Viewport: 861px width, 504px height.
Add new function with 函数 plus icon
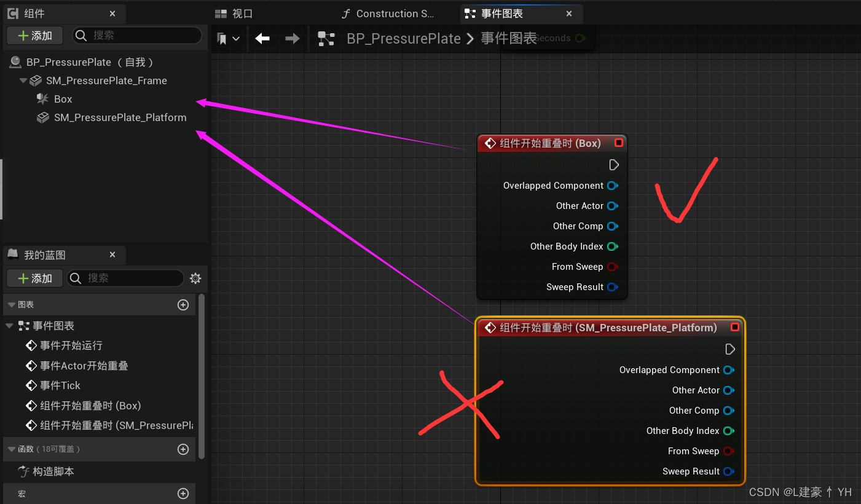[183, 449]
